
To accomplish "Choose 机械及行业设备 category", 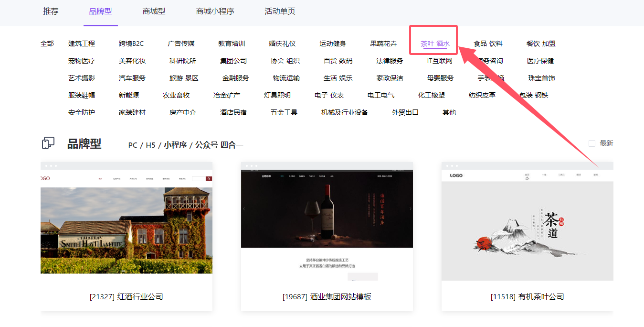I will point(345,112).
